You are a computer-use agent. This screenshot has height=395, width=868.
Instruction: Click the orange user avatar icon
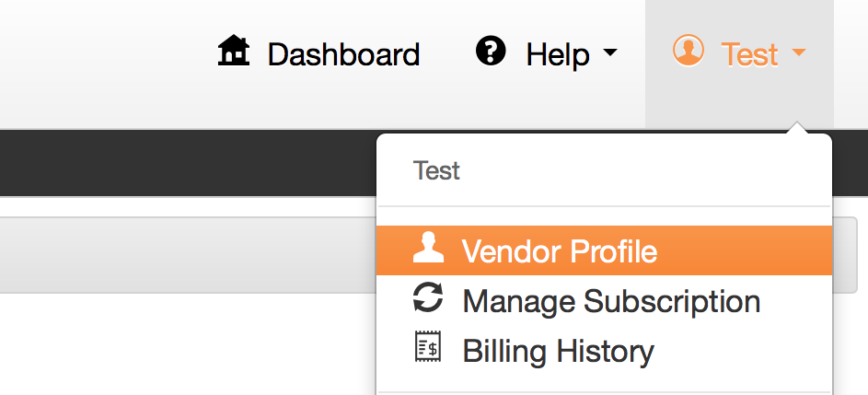click(x=689, y=51)
